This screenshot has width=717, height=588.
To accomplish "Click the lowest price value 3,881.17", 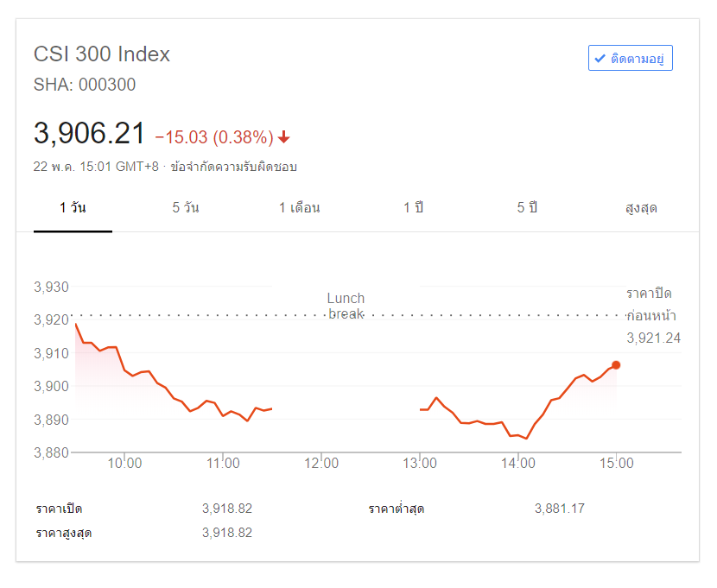I will tap(560, 509).
